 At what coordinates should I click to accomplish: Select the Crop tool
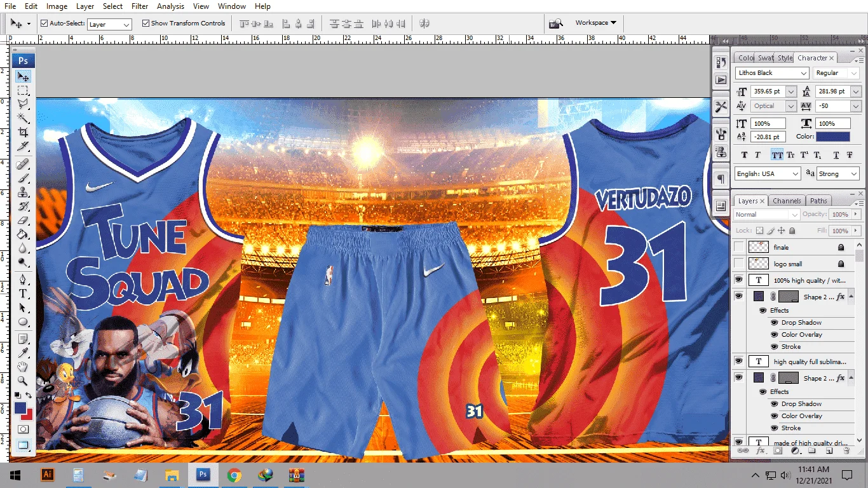pos(23,132)
